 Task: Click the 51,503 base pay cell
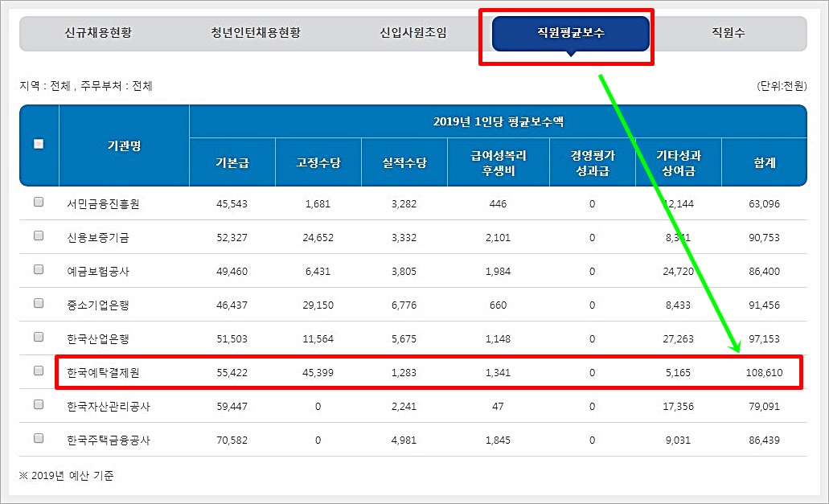tap(232, 339)
